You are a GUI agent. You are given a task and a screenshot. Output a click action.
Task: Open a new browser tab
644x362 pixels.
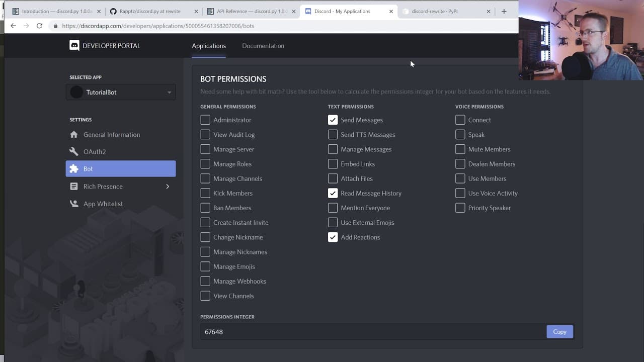point(504,11)
